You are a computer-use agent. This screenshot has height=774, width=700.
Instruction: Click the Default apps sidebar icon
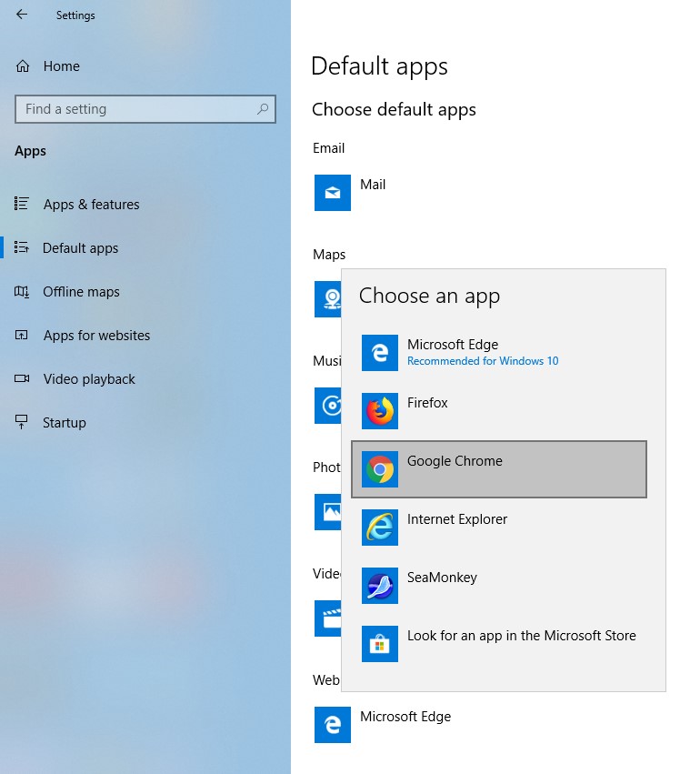pos(22,246)
